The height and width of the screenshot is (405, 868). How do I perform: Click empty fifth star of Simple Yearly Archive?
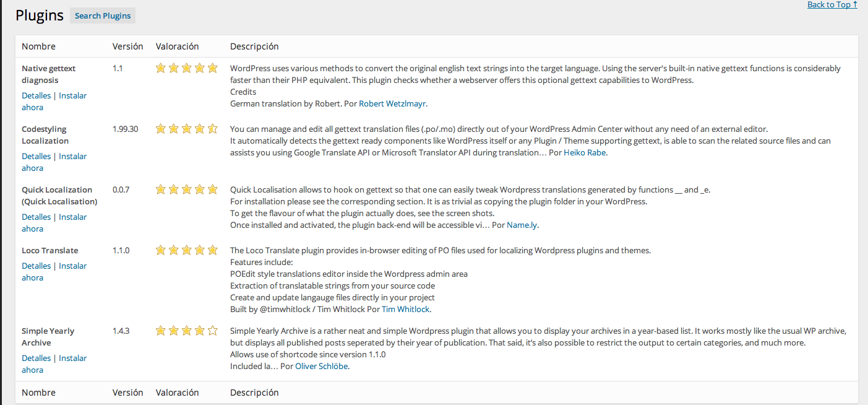coord(212,331)
